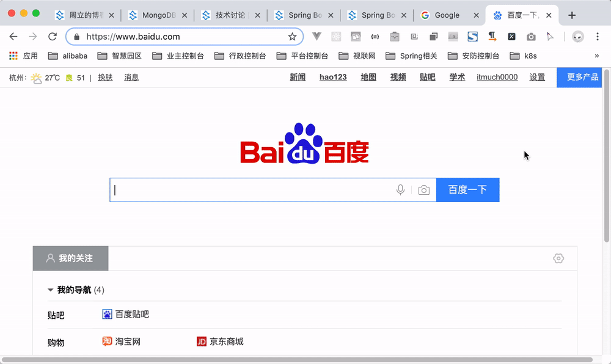611x364 pixels.
Task: Click the Baidu logo image
Action: (x=304, y=144)
